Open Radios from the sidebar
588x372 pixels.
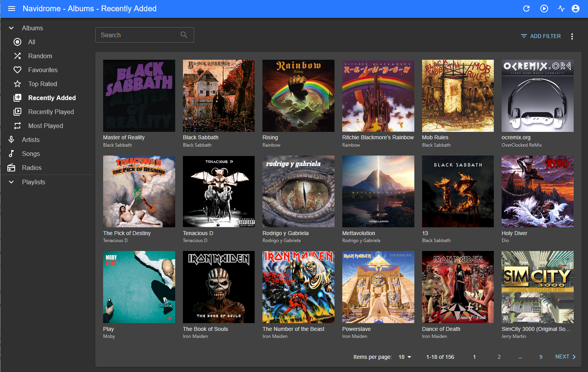pos(31,168)
